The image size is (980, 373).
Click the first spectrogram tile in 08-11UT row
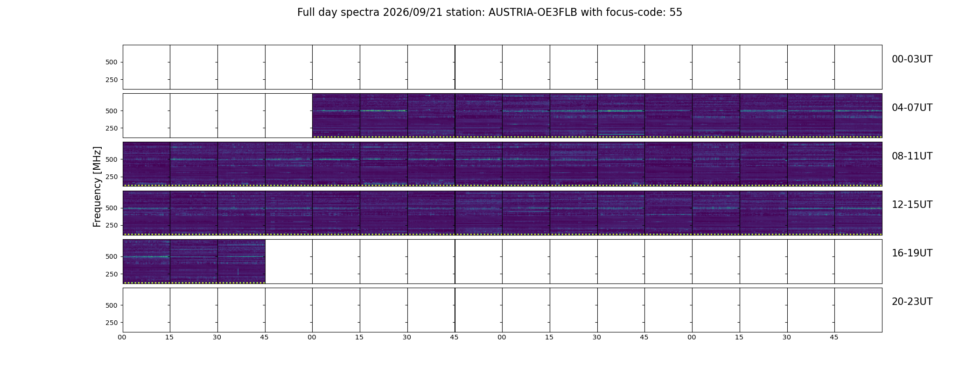point(147,164)
